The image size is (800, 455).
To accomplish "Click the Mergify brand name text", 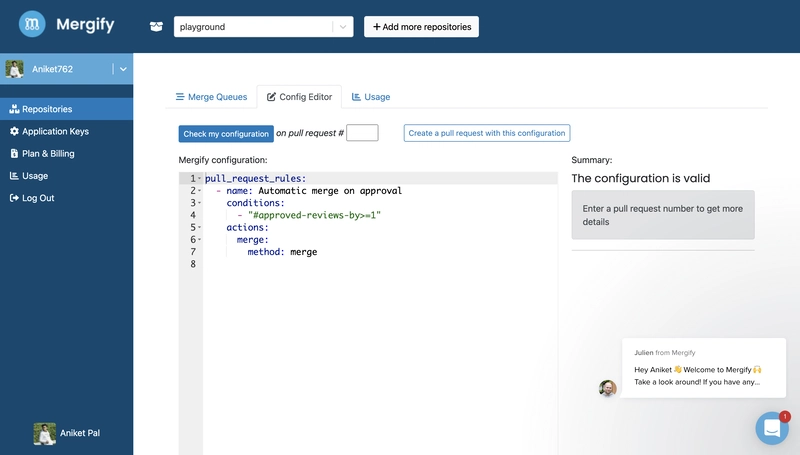I will [85, 24].
